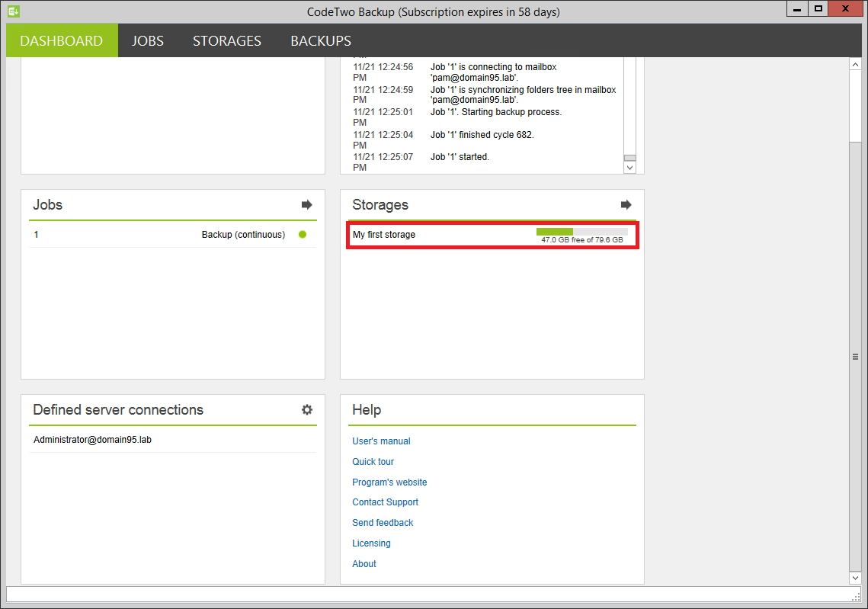Viewport: 868px width, 609px height.
Task: Click My first storage usage bar
Action: (x=581, y=232)
